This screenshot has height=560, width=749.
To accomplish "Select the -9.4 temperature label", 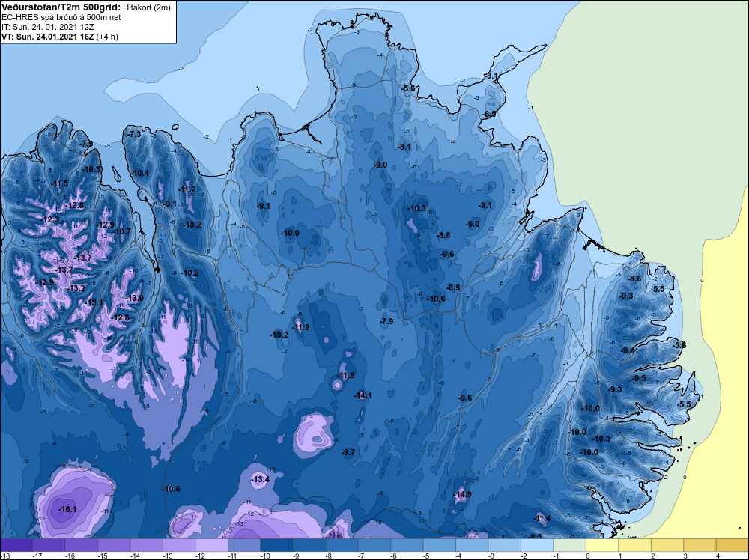I will tap(628, 350).
